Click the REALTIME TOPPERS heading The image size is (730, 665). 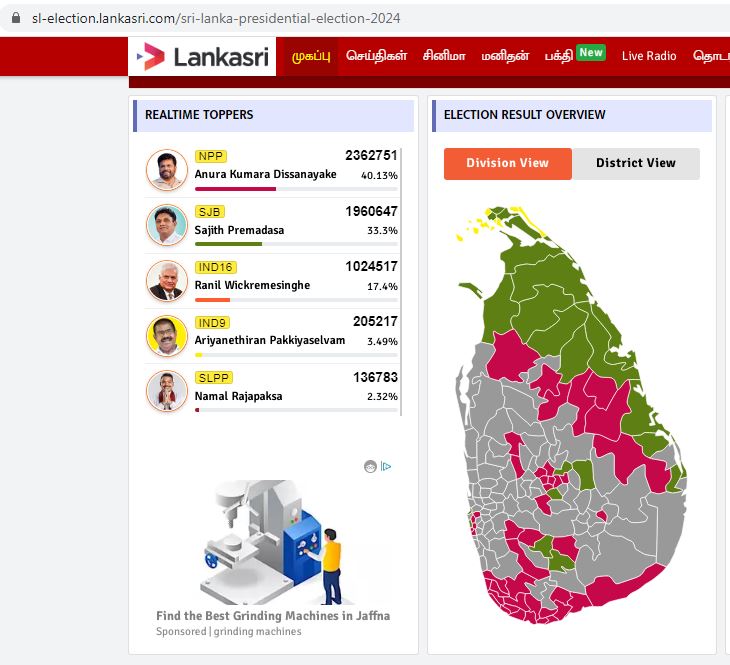click(x=199, y=115)
